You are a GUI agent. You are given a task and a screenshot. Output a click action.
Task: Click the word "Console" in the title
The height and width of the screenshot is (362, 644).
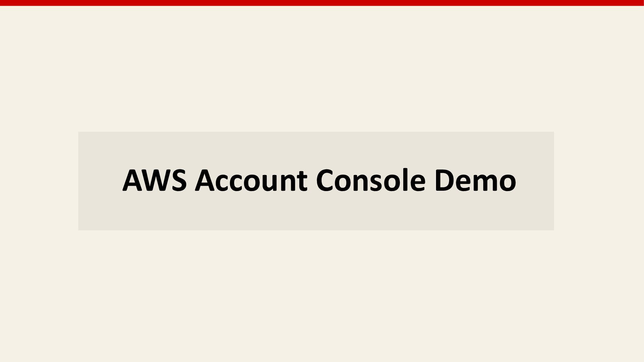pos(371,180)
